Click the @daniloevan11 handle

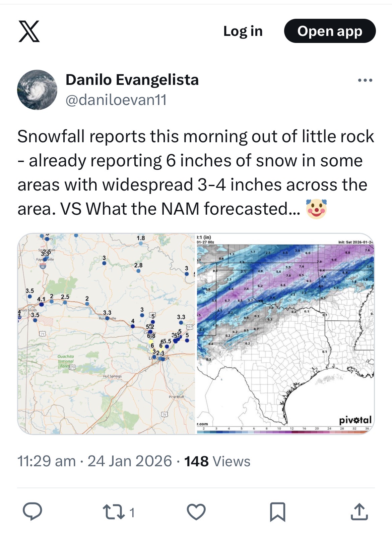point(116,100)
